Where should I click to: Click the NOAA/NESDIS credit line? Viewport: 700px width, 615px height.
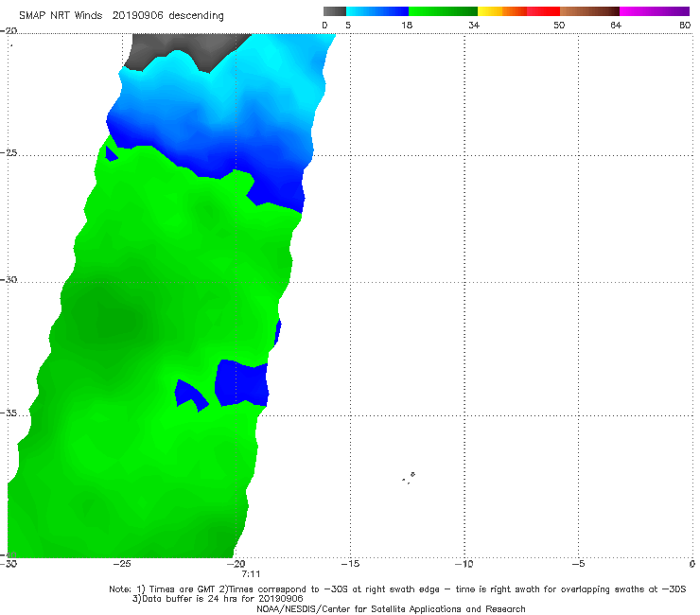pos(391,608)
